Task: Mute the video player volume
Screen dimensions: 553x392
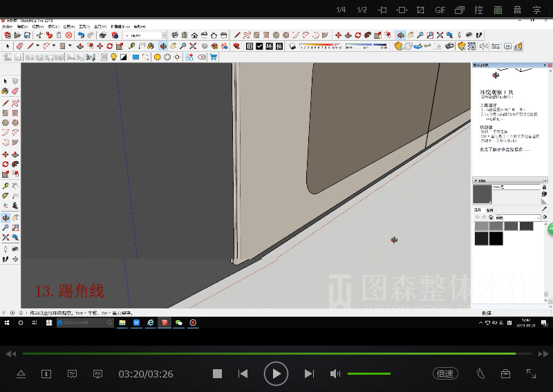Action: tap(335, 374)
